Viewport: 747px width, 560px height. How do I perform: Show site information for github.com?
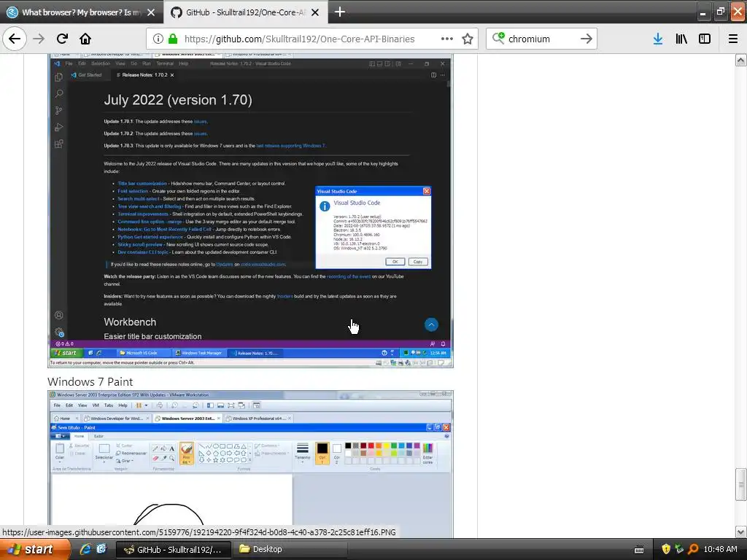tap(158, 39)
